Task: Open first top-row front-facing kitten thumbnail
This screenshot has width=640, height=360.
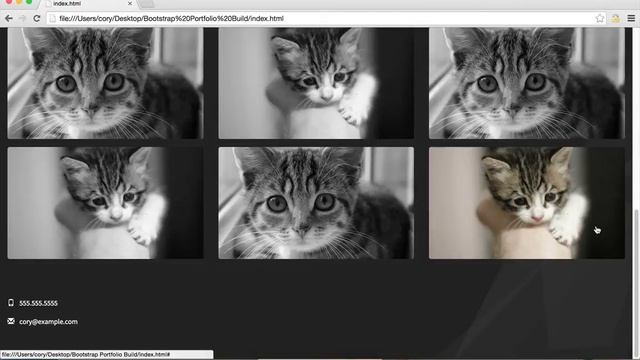Action: click(105, 83)
